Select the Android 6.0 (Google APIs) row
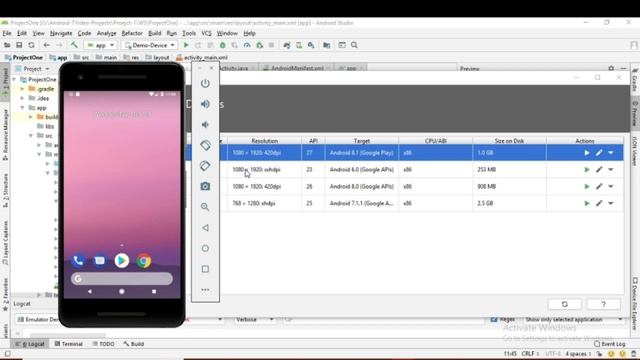640x360 pixels. point(405,169)
